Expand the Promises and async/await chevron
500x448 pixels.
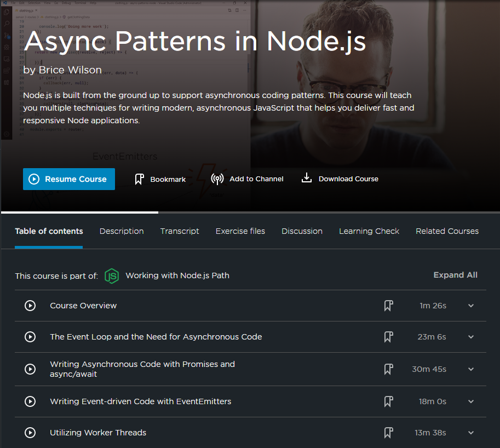(471, 369)
